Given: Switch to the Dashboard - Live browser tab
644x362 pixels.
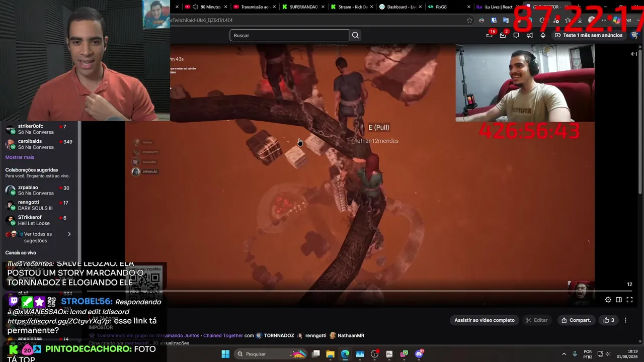Looking at the screenshot, I should coord(400,7).
